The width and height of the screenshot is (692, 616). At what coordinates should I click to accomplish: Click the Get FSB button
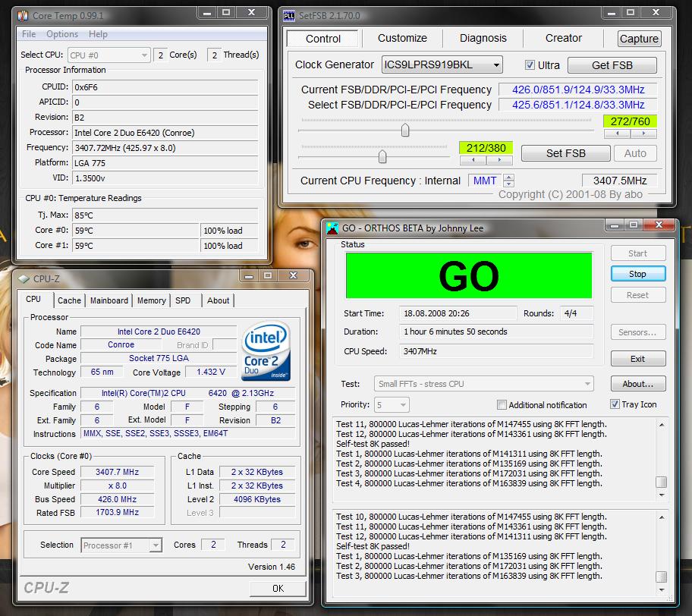(612, 65)
